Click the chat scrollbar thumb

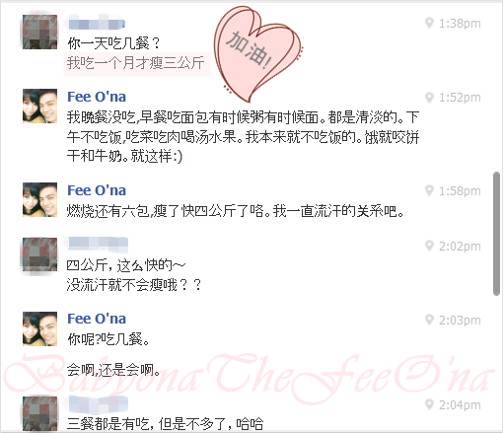coord(496,234)
